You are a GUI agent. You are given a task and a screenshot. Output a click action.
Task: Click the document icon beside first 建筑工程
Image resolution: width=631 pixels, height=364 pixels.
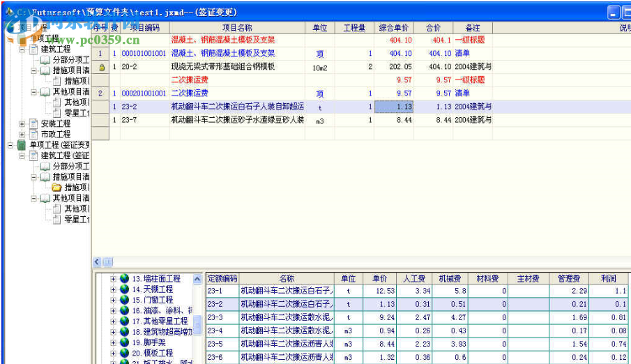tap(33, 49)
